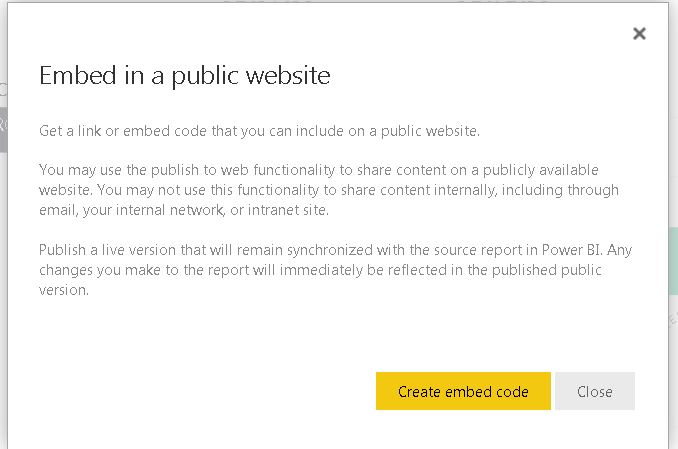Click the gray Close button

[x=595, y=391]
